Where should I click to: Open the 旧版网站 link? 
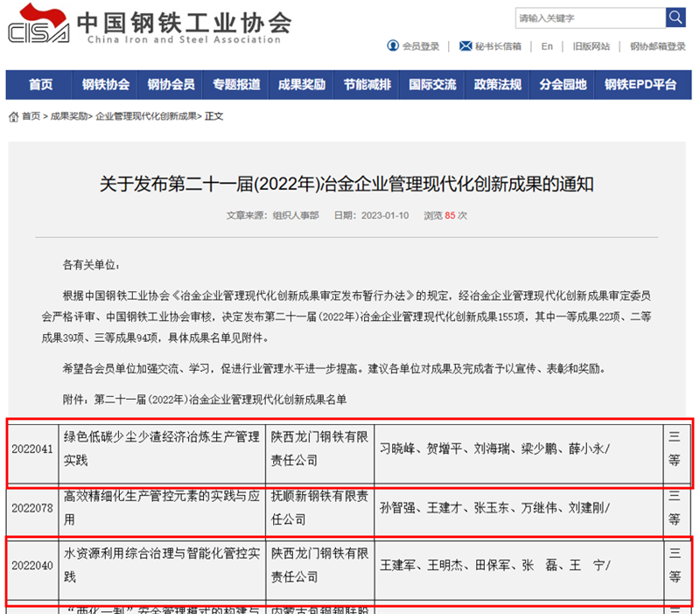(x=591, y=46)
